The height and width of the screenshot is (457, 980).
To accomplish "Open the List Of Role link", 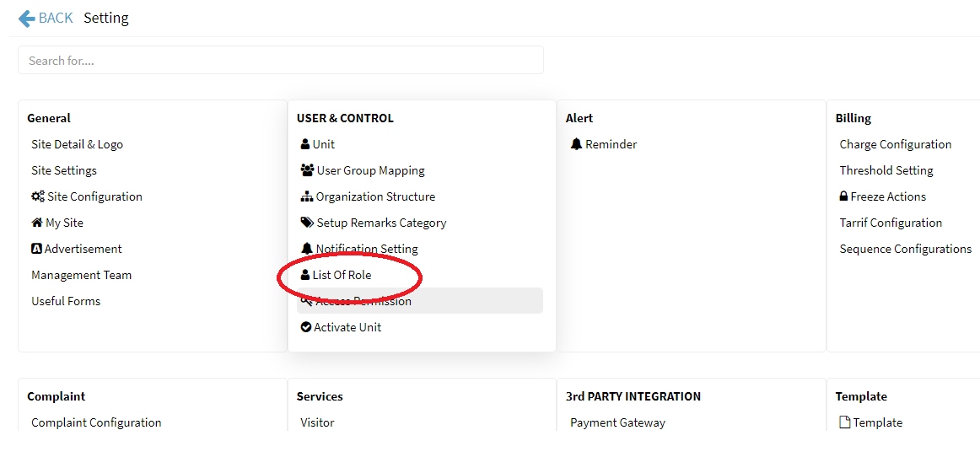I will [342, 275].
